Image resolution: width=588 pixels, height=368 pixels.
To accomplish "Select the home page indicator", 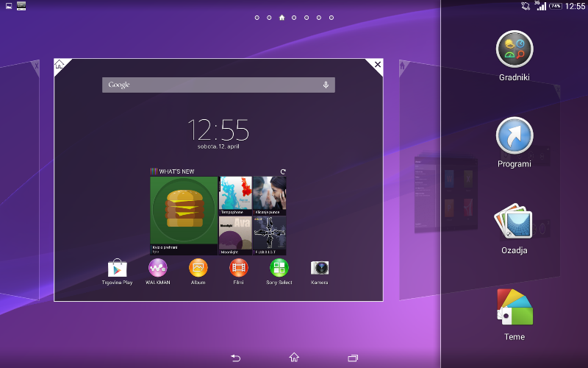I will pos(282,17).
